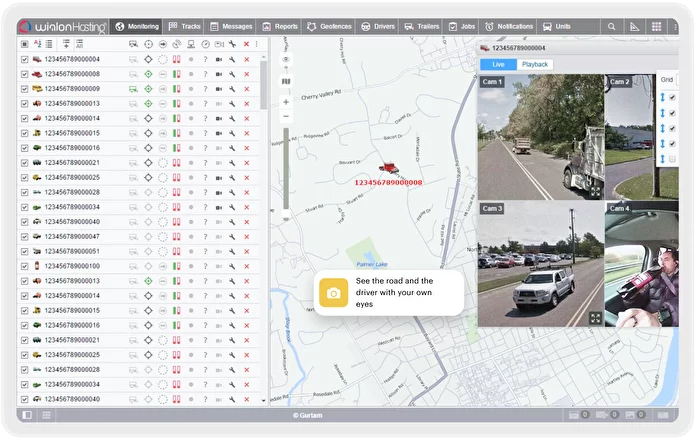Toggle map visibility eye icon
The width and height of the screenshot is (696, 440).
click(286, 59)
